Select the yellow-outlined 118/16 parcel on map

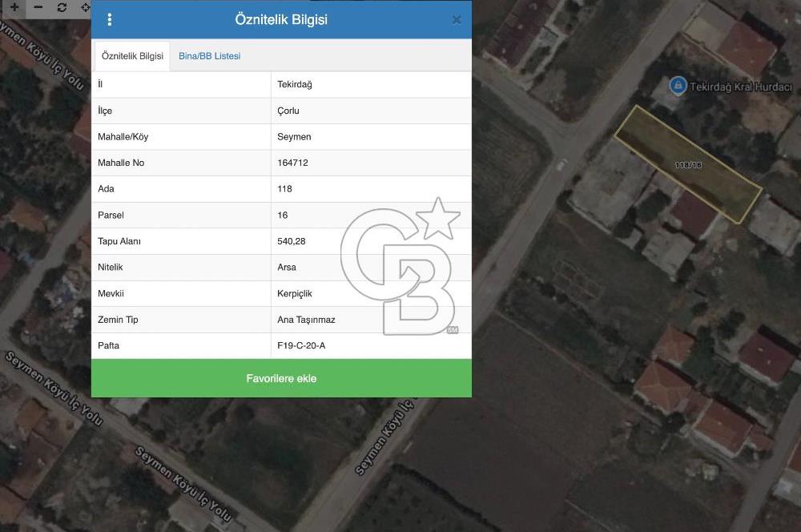[x=688, y=164]
